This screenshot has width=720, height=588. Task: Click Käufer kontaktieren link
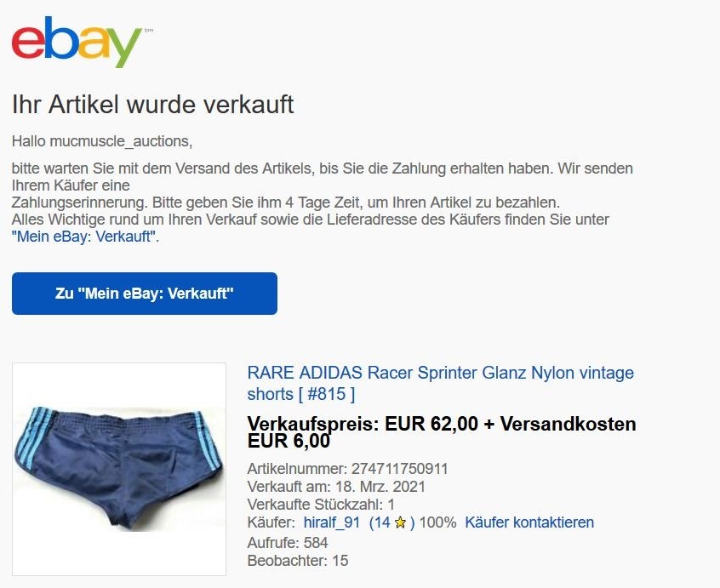point(529,522)
